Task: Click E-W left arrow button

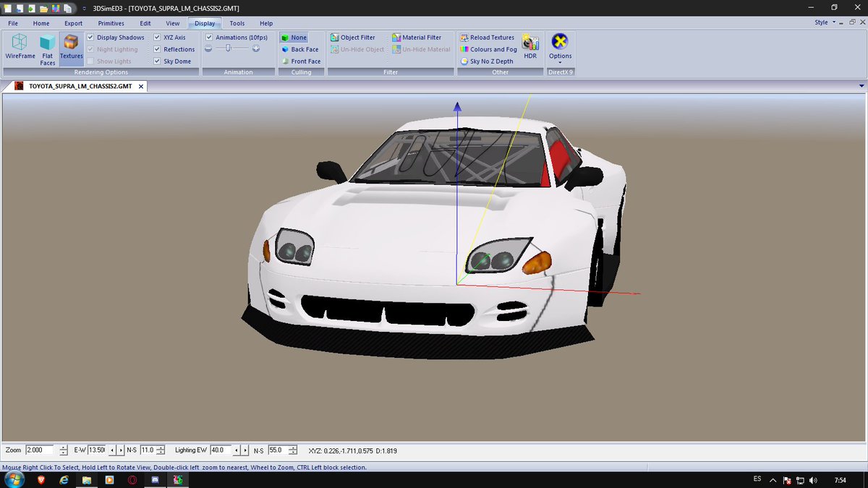Action: point(111,450)
